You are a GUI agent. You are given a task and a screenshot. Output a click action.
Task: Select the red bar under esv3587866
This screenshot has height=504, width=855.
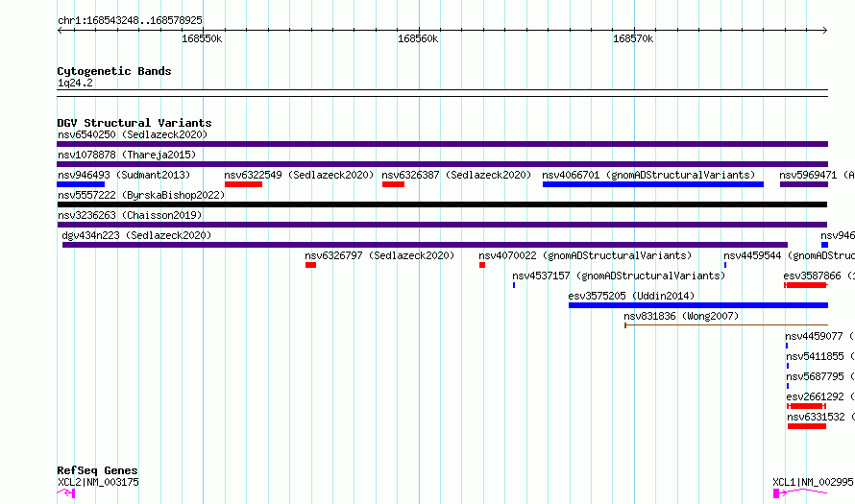click(806, 285)
